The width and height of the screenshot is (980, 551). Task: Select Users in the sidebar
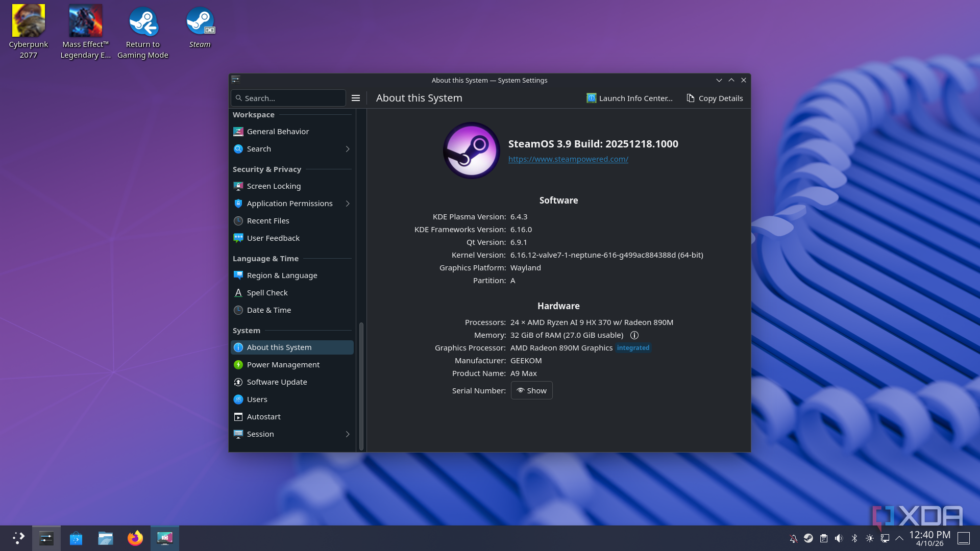pyautogui.click(x=292, y=399)
